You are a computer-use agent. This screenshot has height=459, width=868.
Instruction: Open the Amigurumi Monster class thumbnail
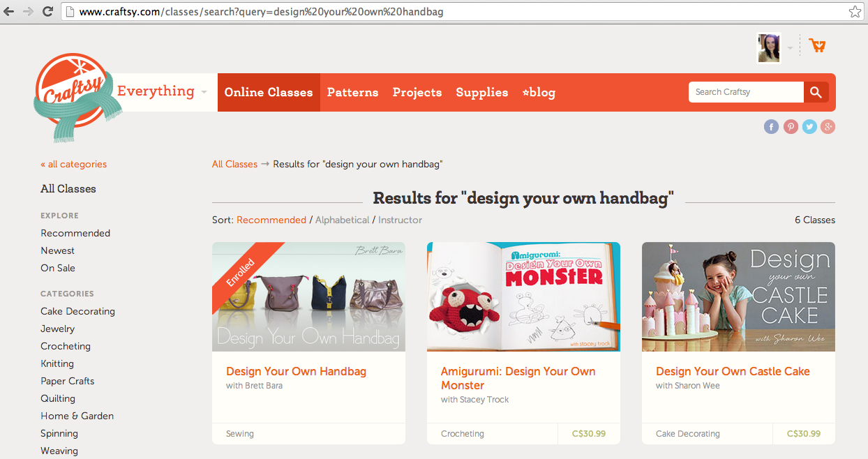tap(523, 296)
